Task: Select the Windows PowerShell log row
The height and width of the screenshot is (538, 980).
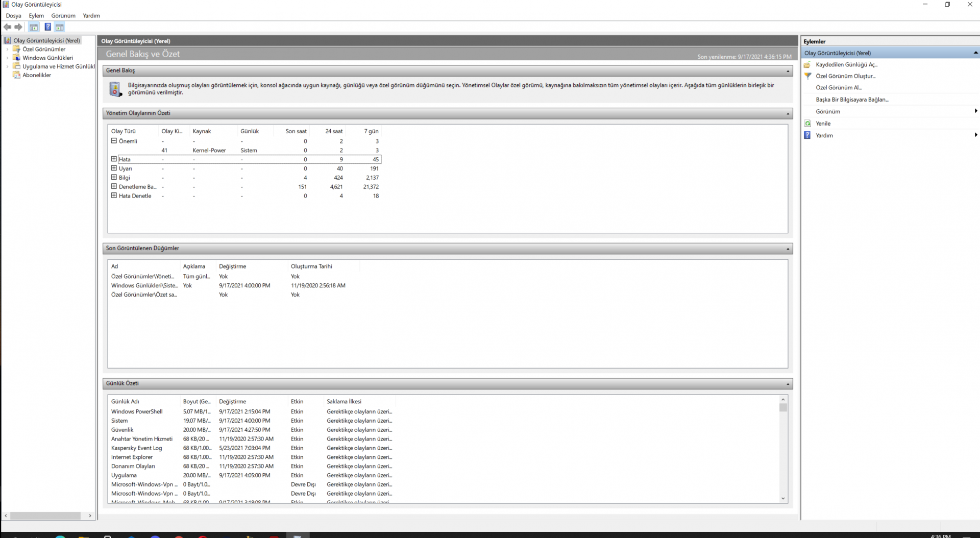Action: point(252,411)
